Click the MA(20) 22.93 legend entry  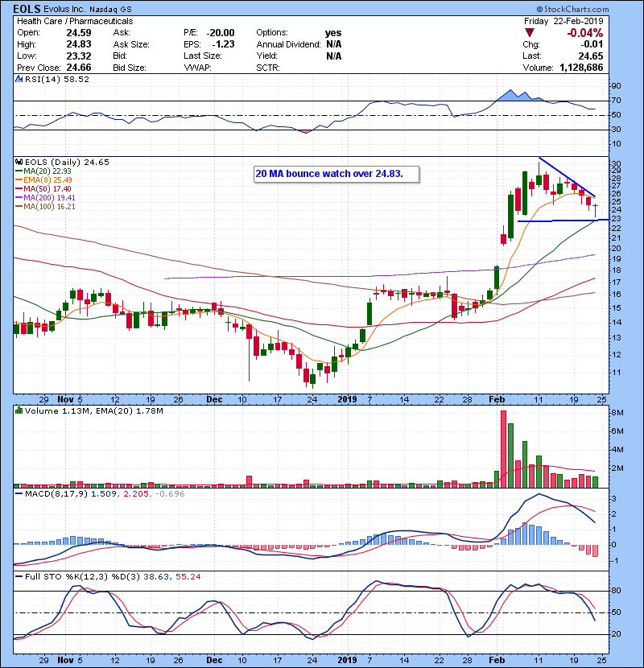click(x=43, y=171)
